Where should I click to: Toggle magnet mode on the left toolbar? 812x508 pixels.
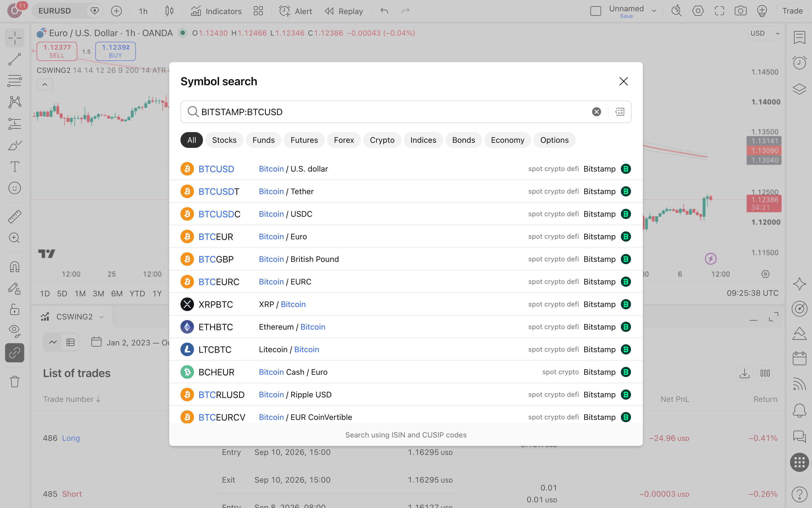(x=14, y=267)
